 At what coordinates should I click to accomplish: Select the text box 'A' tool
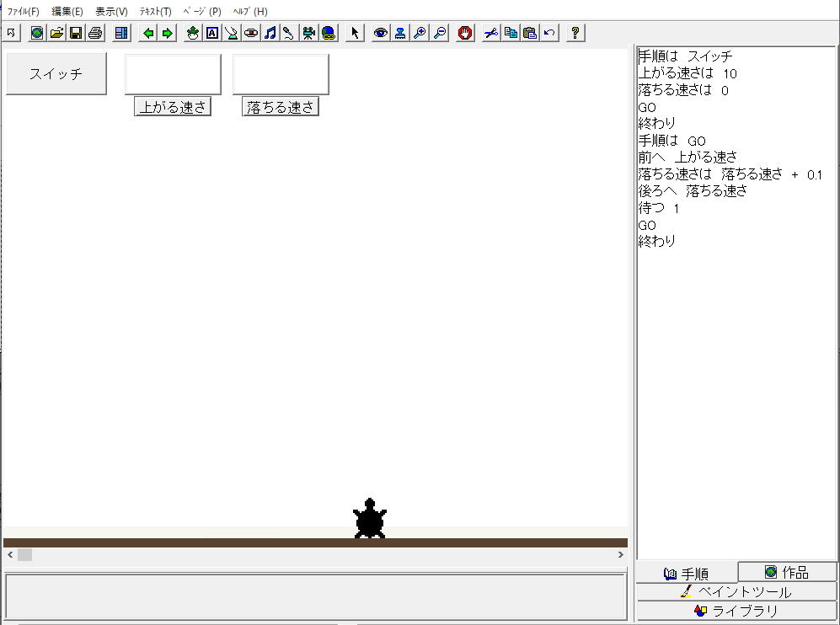(212, 33)
